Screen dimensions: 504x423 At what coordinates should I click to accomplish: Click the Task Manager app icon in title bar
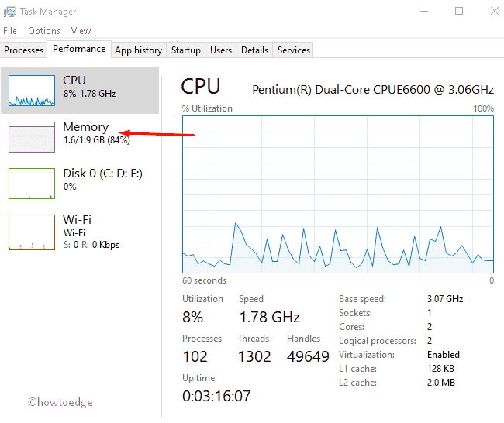pyautogui.click(x=9, y=12)
